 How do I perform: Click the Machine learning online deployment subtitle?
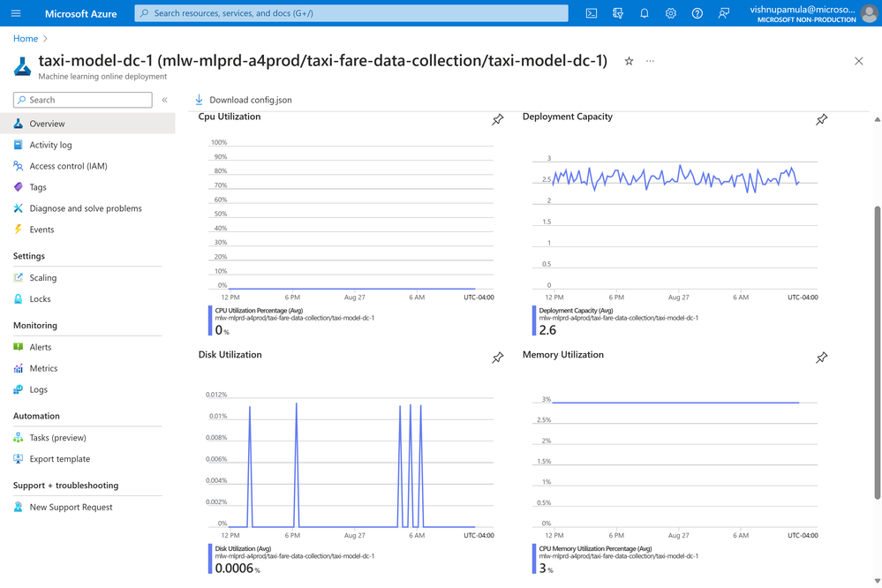[102, 77]
